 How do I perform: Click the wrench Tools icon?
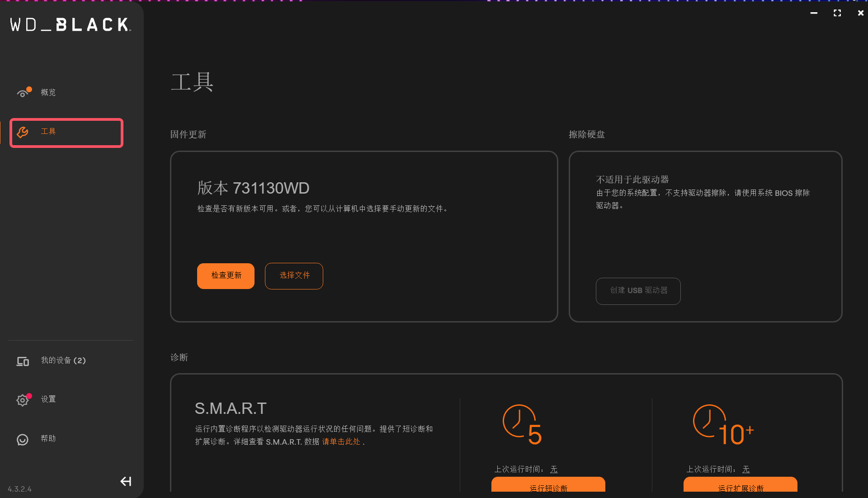23,132
